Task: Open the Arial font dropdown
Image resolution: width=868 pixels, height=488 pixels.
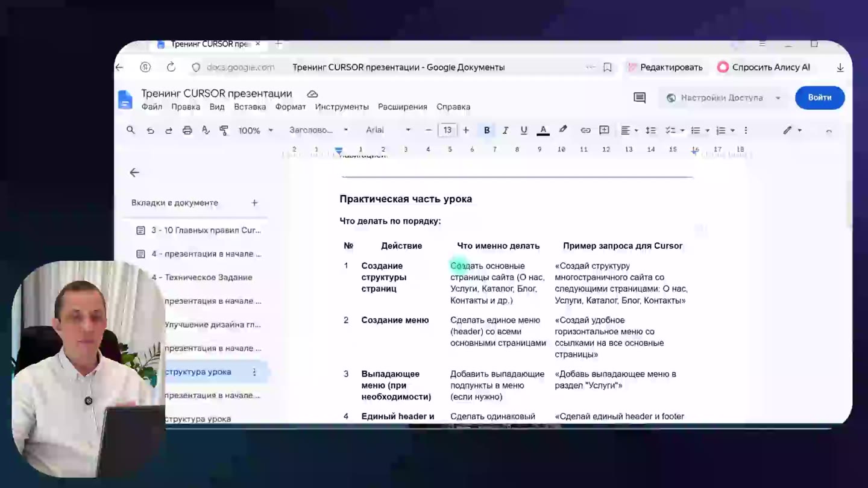Action: point(388,130)
